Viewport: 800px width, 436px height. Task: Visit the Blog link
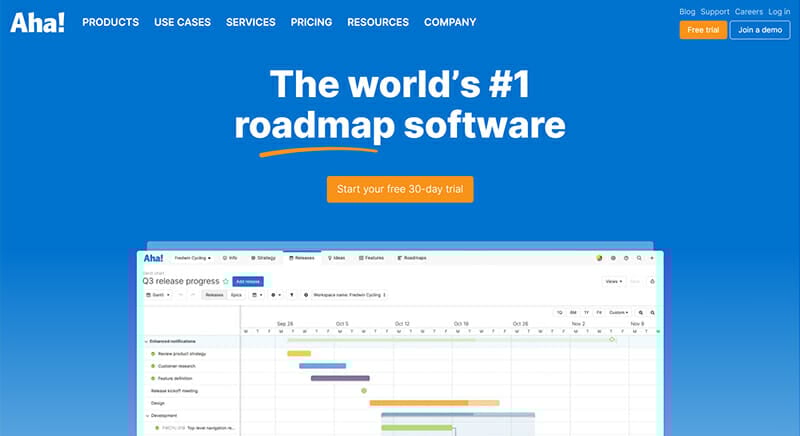click(687, 11)
